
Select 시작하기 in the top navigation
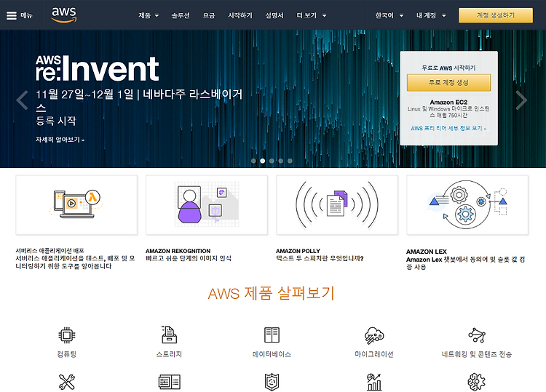240,15
